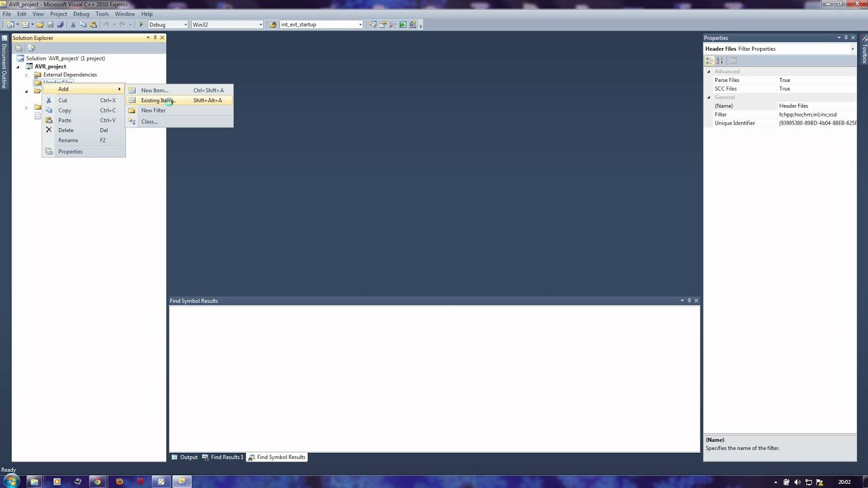Image resolution: width=868 pixels, height=488 pixels.
Task: Start debugging with the green play icon
Action: [141, 24]
